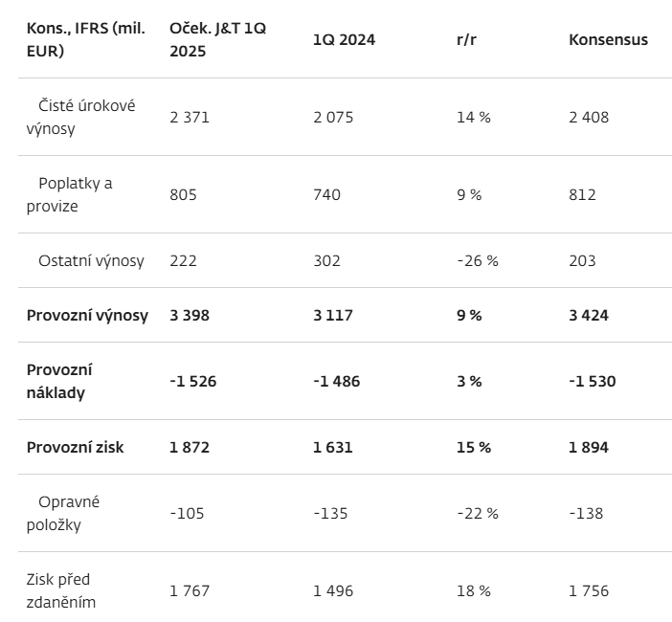Select the Zisk před zdaněním row label
672x622 pixels.
[61, 590]
